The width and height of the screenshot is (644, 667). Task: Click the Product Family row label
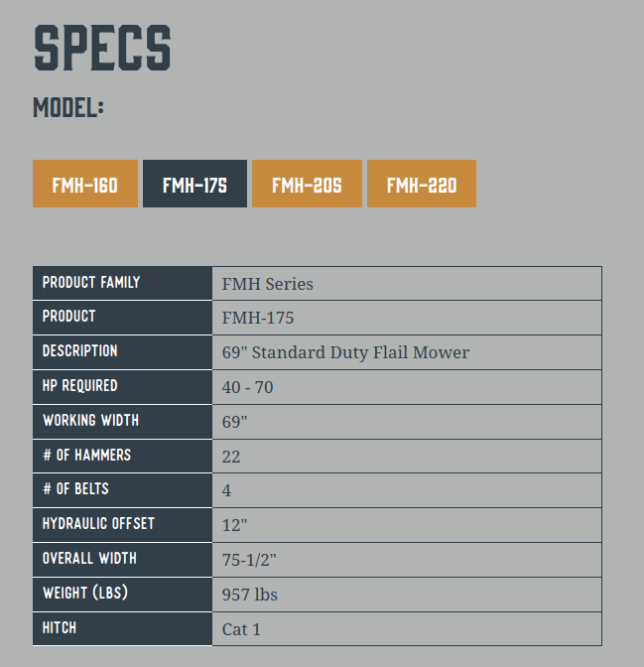(x=91, y=283)
